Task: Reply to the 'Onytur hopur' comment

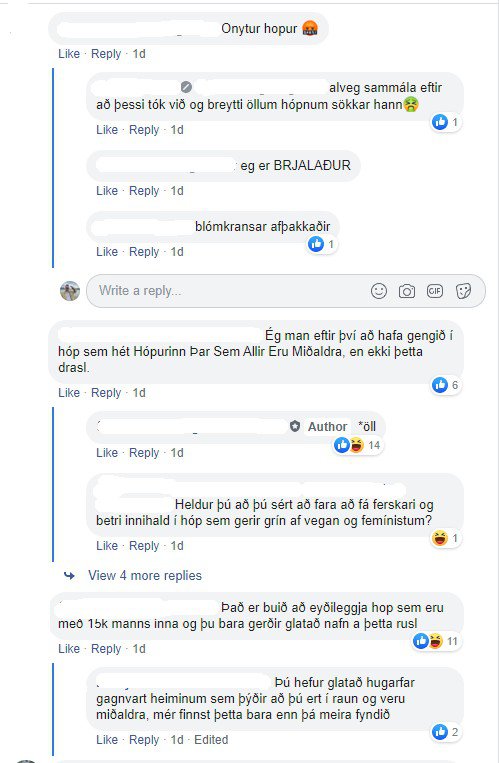Action: 106,54
